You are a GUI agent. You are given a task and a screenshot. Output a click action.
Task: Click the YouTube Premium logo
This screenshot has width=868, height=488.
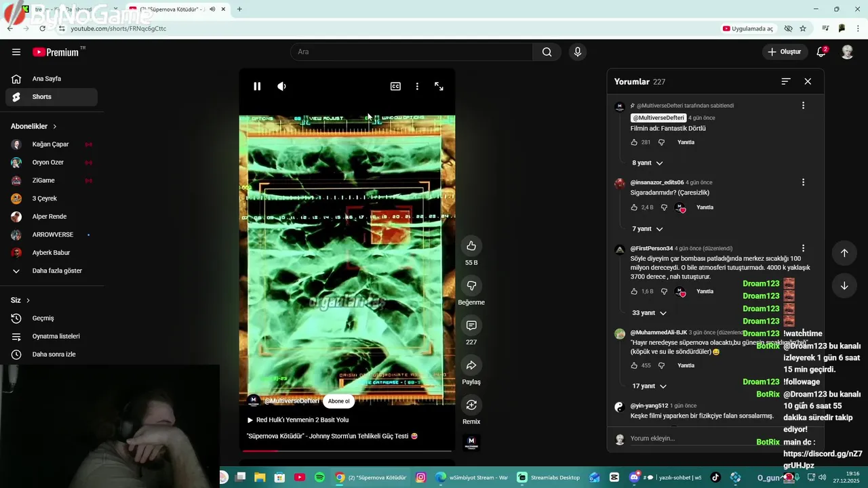tap(56, 52)
